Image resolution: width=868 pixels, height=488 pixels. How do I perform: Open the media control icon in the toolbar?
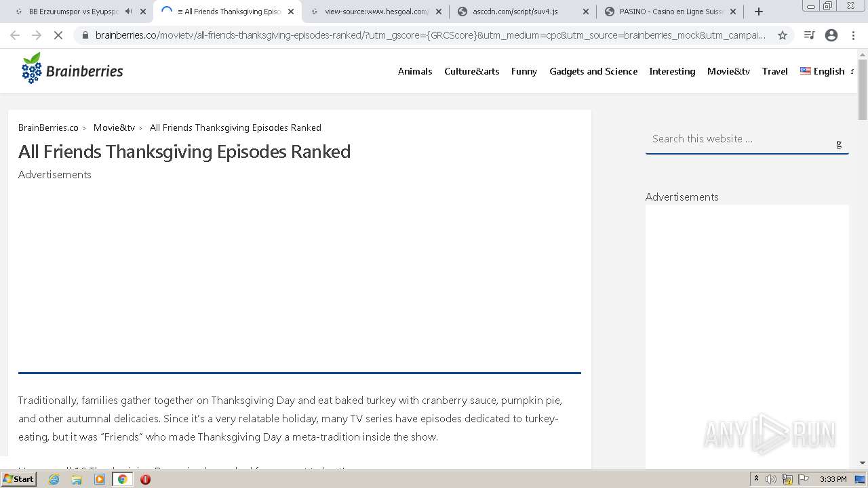tap(809, 35)
